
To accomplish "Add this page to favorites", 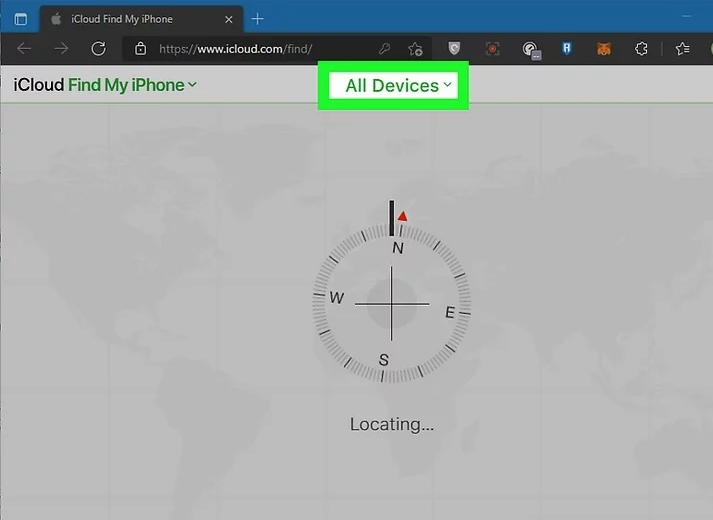I will pyautogui.click(x=415, y=48).
